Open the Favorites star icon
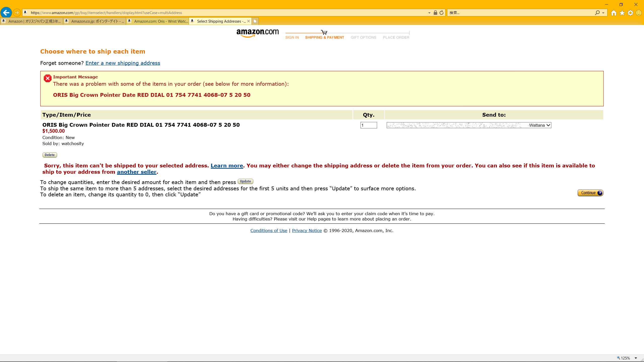The image size is (644, 362). [622, 13]
